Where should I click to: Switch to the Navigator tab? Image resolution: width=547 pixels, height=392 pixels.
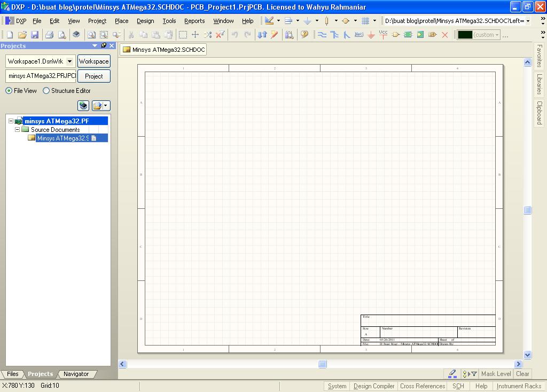coord(76,374)
